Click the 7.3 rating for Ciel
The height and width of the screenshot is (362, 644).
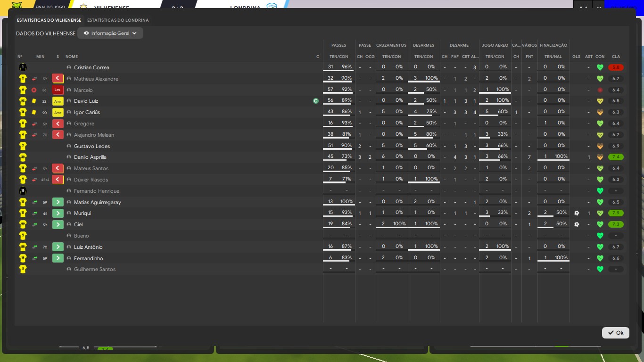616,224
